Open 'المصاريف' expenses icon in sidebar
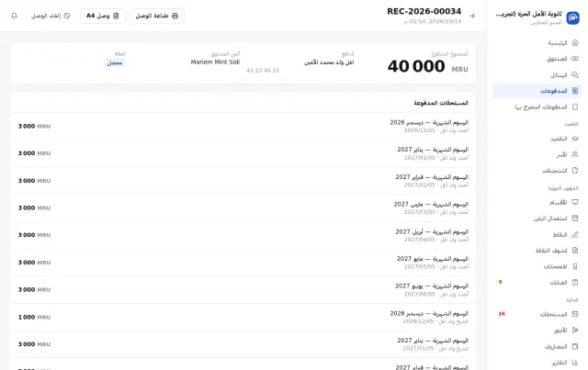The width and height of the screenshot is (588, 370). pyautogui.click(x=575, y=346)
